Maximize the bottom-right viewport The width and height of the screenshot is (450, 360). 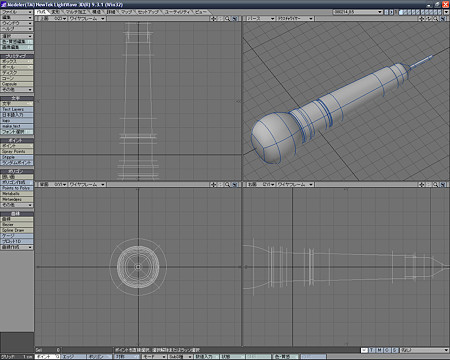point(443,184)
